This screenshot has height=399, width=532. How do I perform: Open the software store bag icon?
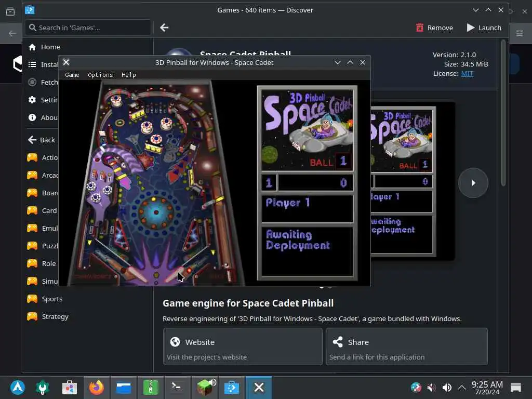click(70, 388)
